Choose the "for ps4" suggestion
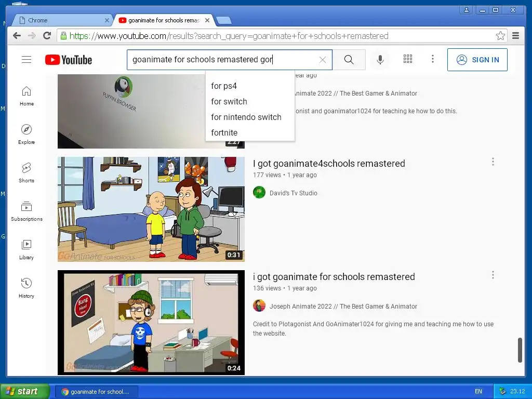The height and width of the screenshot is (399, 532). point(250,86)
